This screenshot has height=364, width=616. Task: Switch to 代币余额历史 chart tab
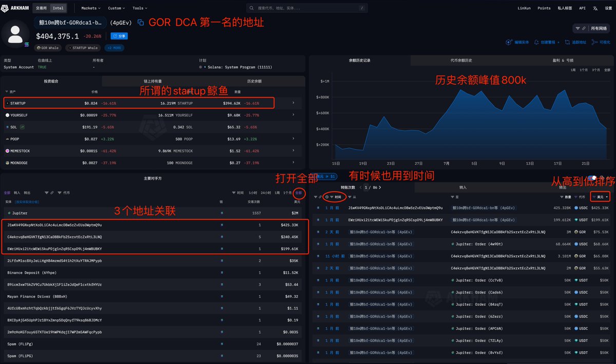point(461,60)
